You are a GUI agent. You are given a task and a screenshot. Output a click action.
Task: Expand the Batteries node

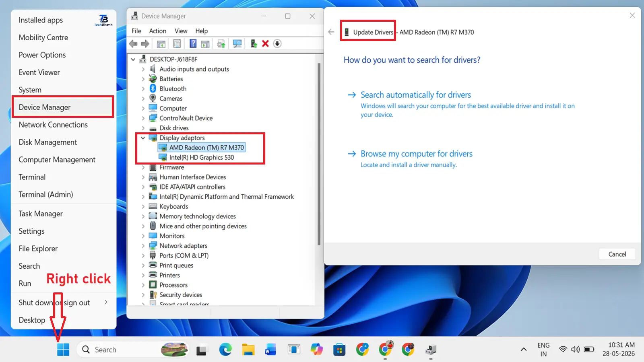[143, 79]
